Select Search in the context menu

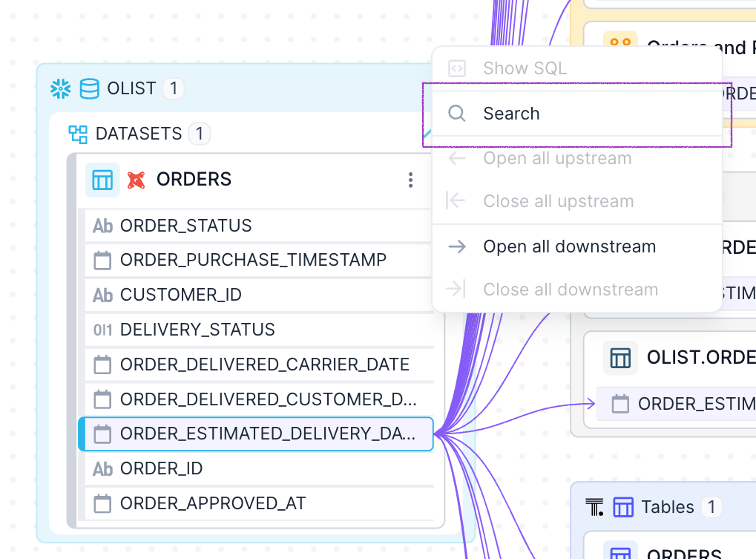tap(511, 114)
